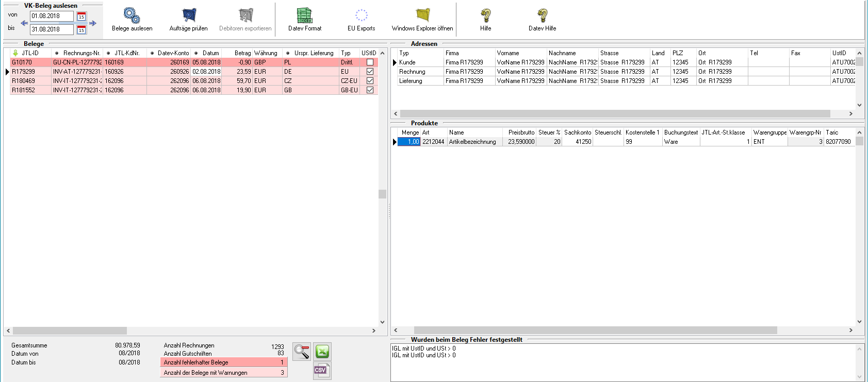Export the data using the CSV icon
Viewport: 868px width, 382px height.
321,370
